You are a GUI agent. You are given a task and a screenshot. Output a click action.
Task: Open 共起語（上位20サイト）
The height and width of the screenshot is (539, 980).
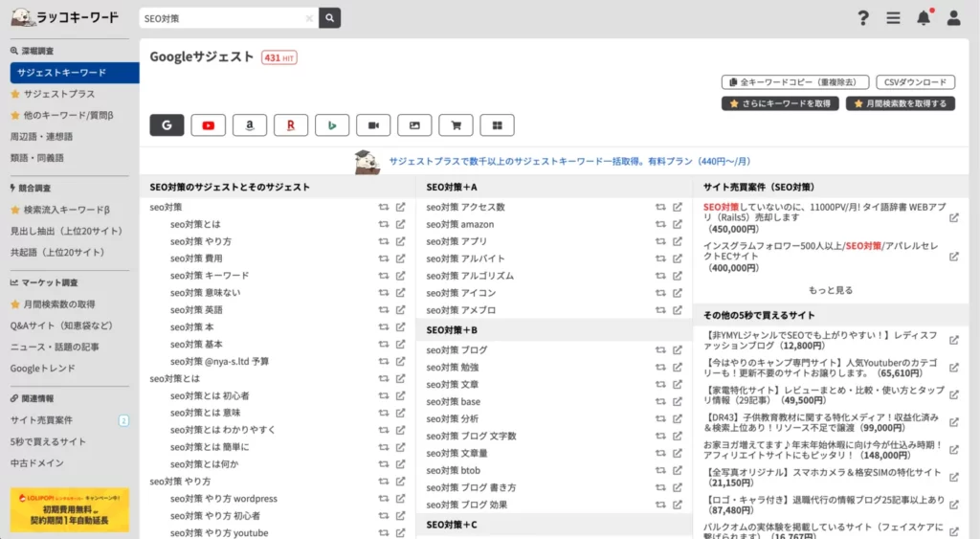[x=57, y=252]
